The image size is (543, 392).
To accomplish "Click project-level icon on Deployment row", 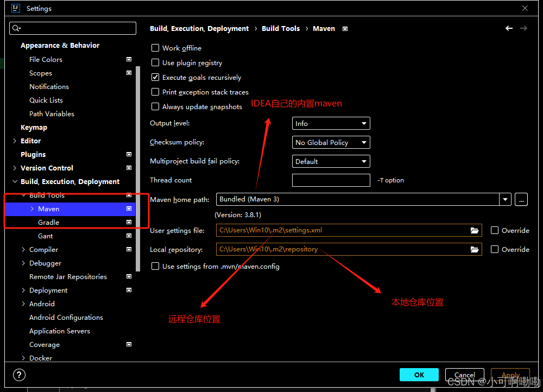I will pyautogui.click(x=129, y=290).
